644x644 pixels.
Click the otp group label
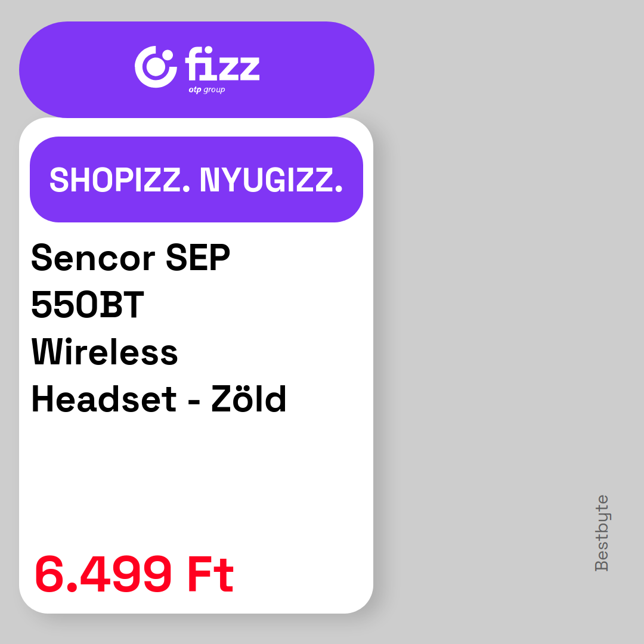coord(206,89)
